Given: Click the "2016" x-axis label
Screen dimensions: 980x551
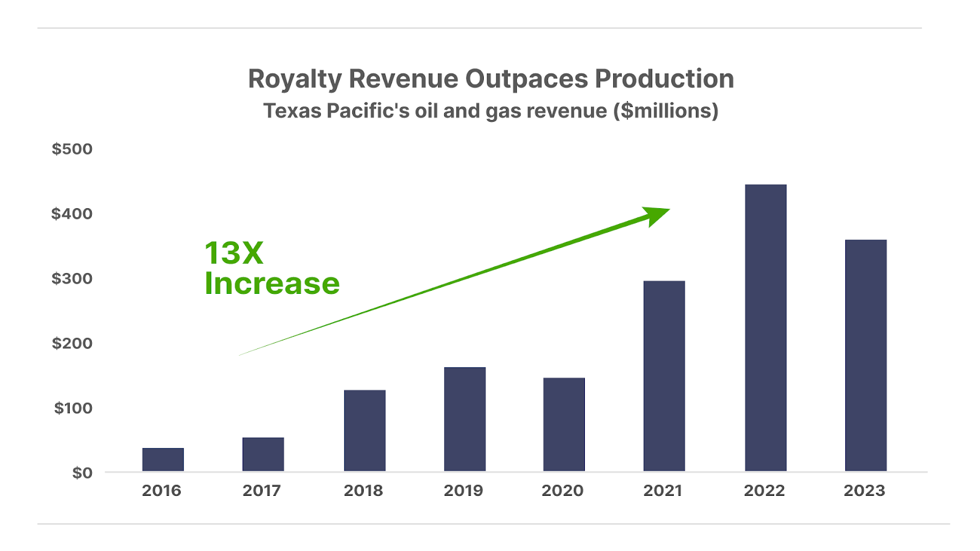Looking at the screenshot, I should point(162,490).
